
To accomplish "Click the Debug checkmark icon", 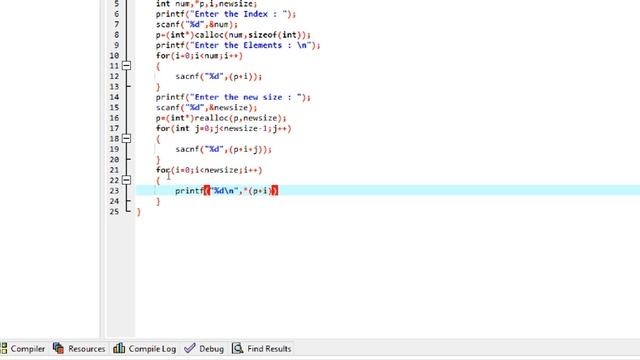I will pos(189,348).
